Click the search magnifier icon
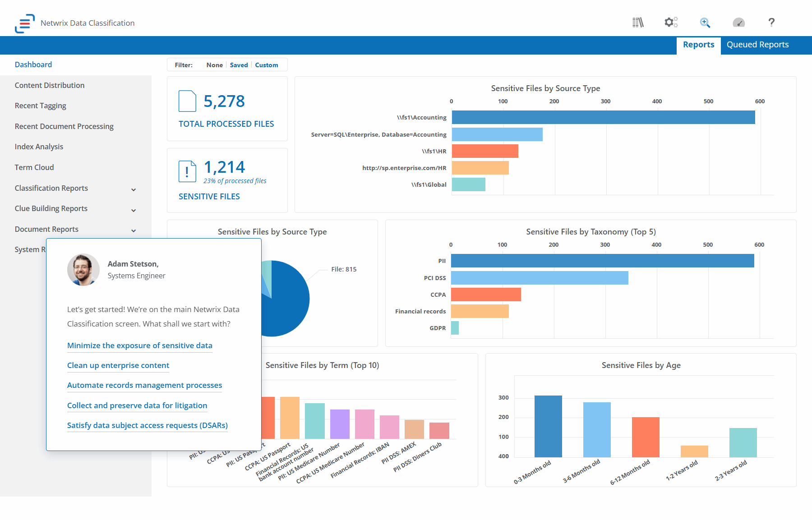Screen dimensions: 812x520 [705, 23]
